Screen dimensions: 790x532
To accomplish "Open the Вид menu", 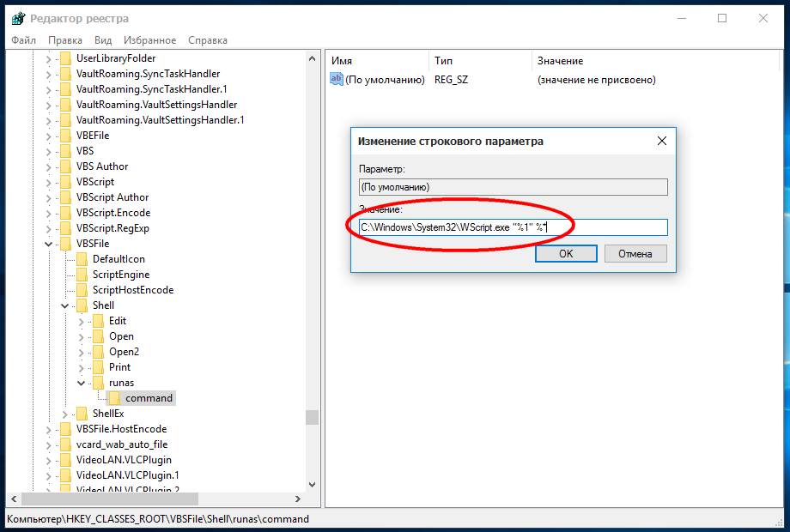I will click(103, 40).
